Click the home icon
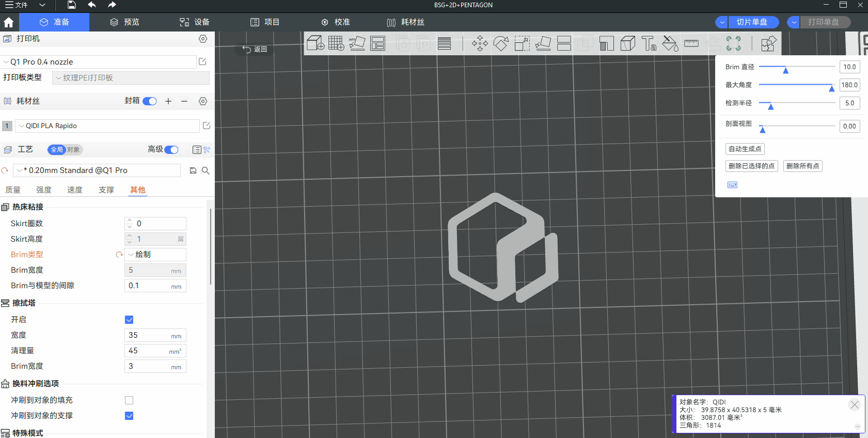 point(9,22)
